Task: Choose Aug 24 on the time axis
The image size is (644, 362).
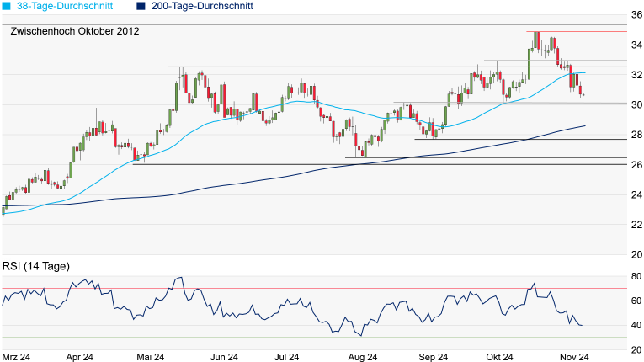Action: coord(362,357)
